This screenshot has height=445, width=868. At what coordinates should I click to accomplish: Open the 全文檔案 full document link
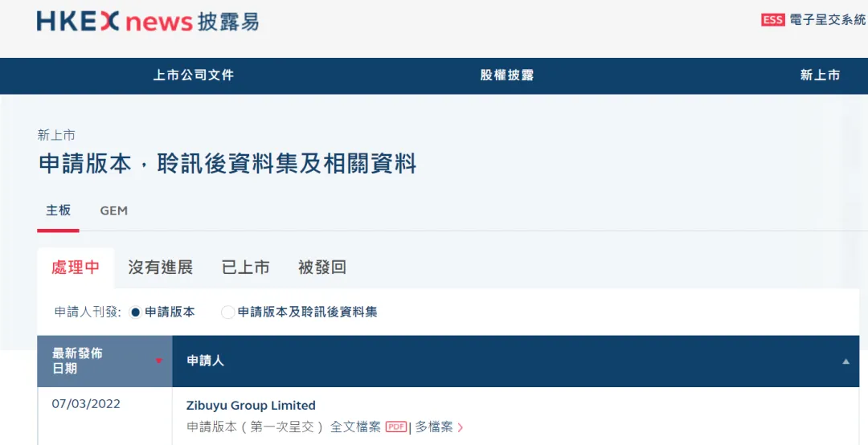(355, 427)
